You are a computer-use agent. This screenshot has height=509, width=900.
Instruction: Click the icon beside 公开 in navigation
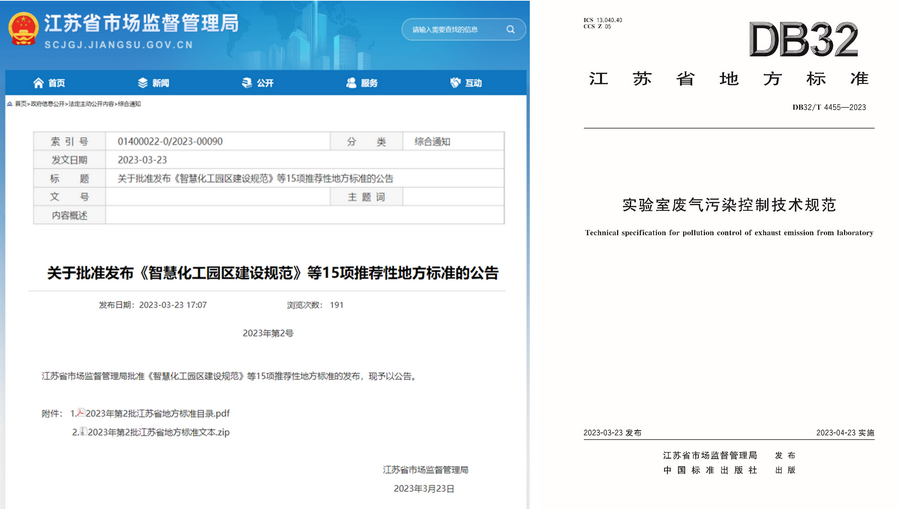coord(247,83)
